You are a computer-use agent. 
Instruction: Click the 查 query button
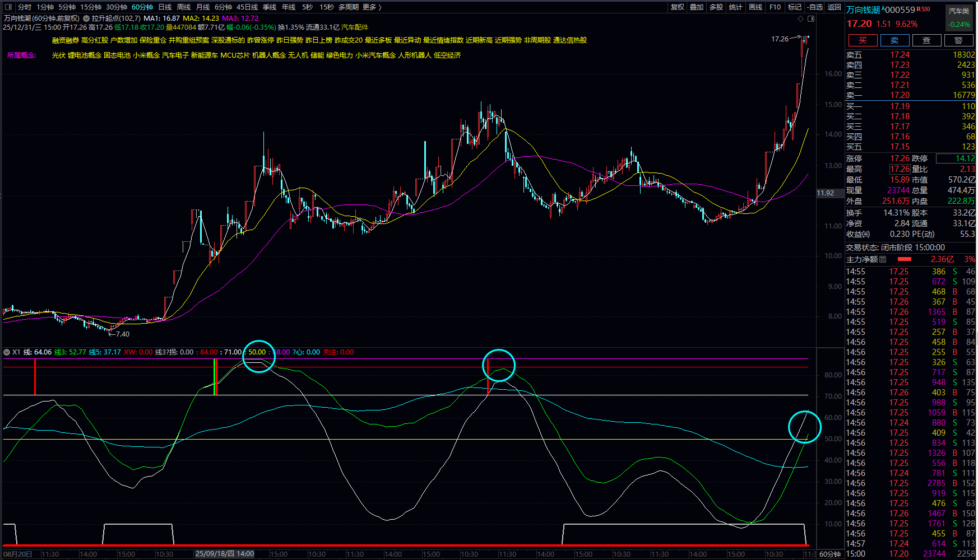(926, 40)
